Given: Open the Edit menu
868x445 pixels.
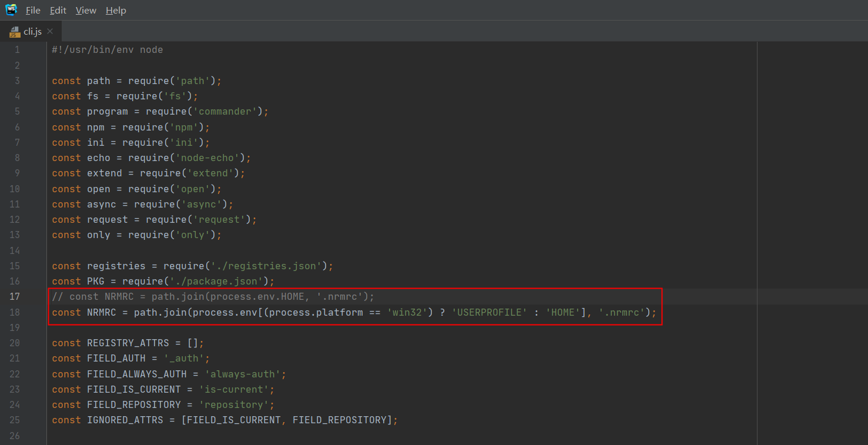Looking at the screenshot, I should tap(58, 11).
